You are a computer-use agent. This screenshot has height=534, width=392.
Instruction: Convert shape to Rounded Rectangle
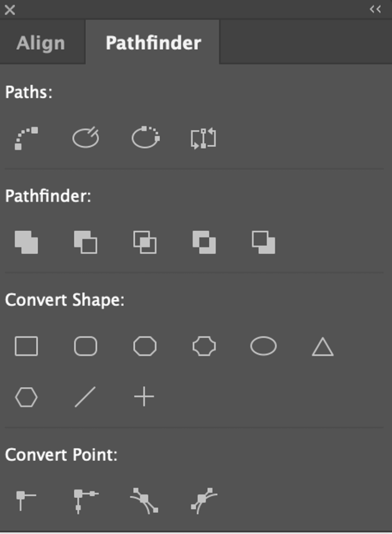[85, 346]
